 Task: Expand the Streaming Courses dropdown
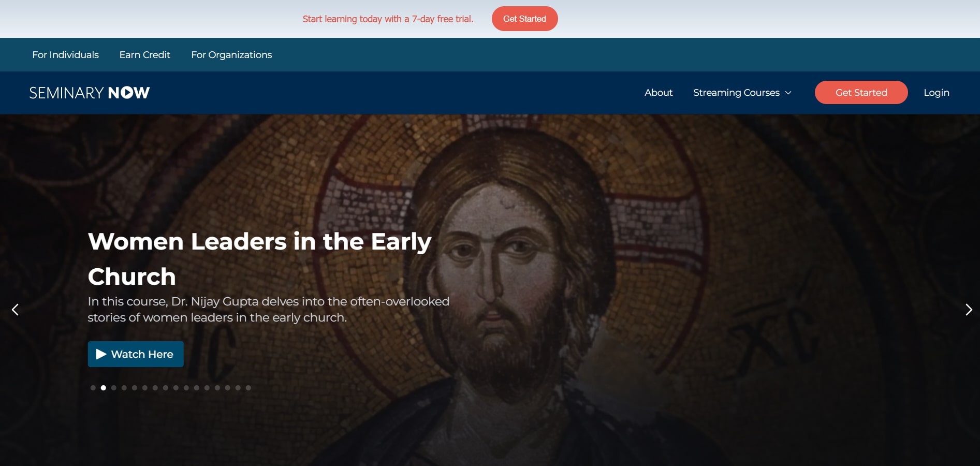742,93
